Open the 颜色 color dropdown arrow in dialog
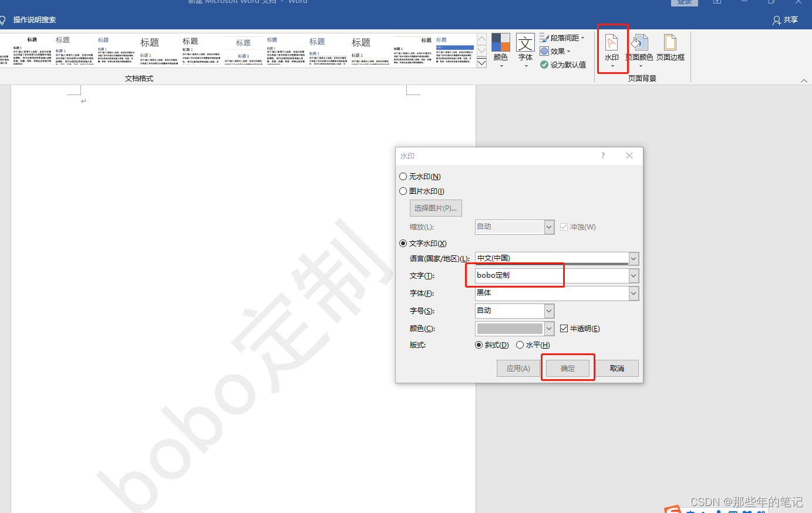812x513 pixels. [549, 329]
